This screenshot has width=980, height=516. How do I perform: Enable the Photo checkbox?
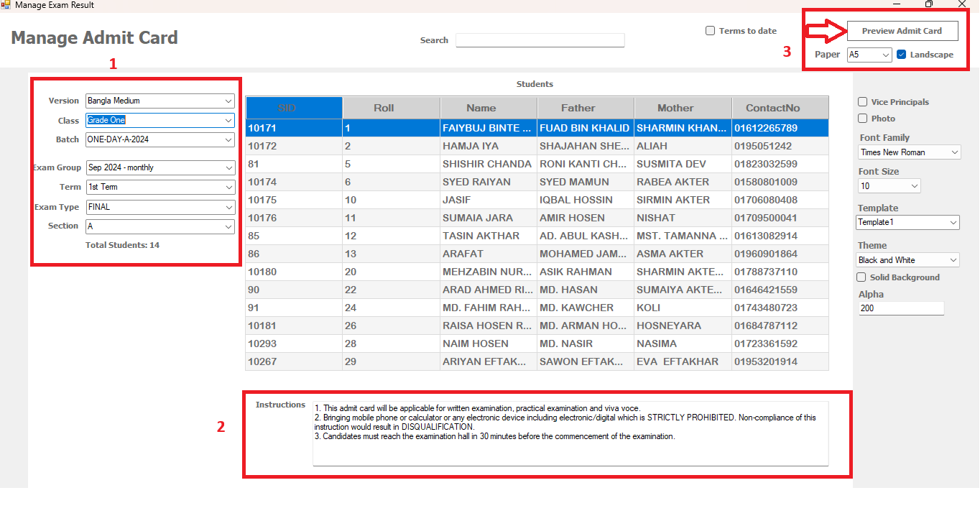pos(863,119)
